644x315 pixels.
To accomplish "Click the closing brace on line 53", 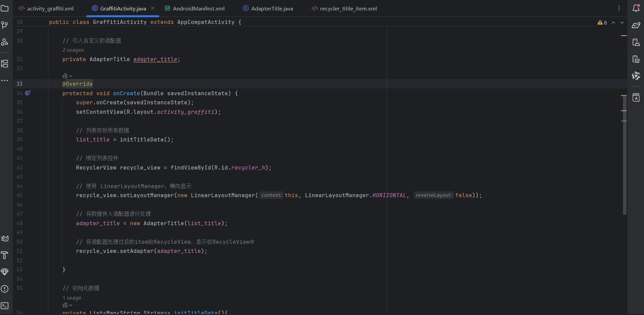I will coord(64,269).
